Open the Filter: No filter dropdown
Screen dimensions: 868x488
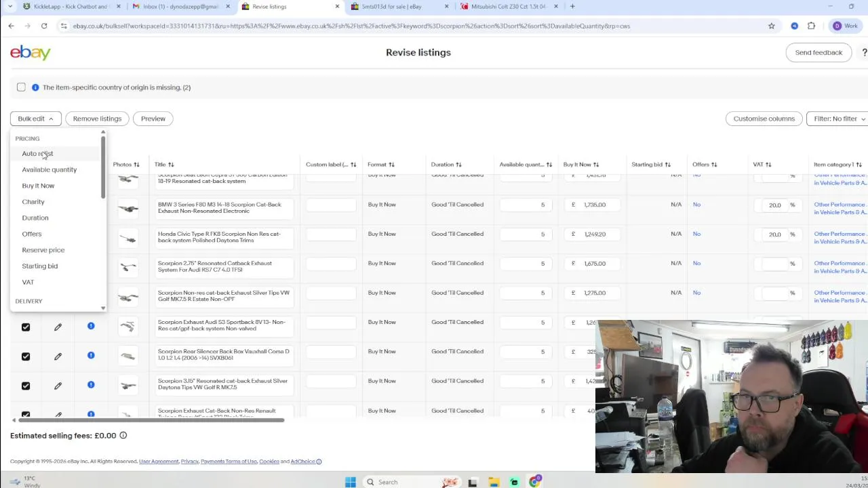(838, 119)
